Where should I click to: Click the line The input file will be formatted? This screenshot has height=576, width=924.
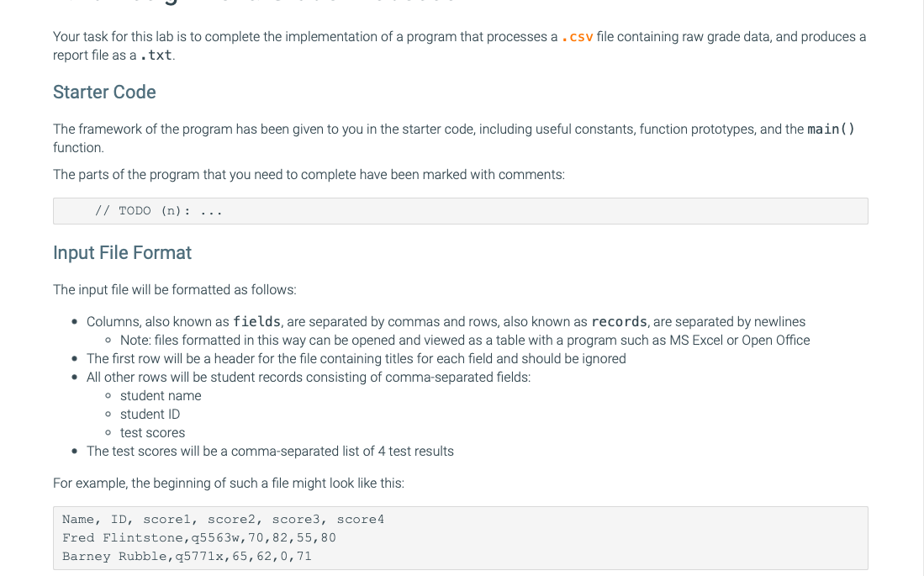coord(174,290)
